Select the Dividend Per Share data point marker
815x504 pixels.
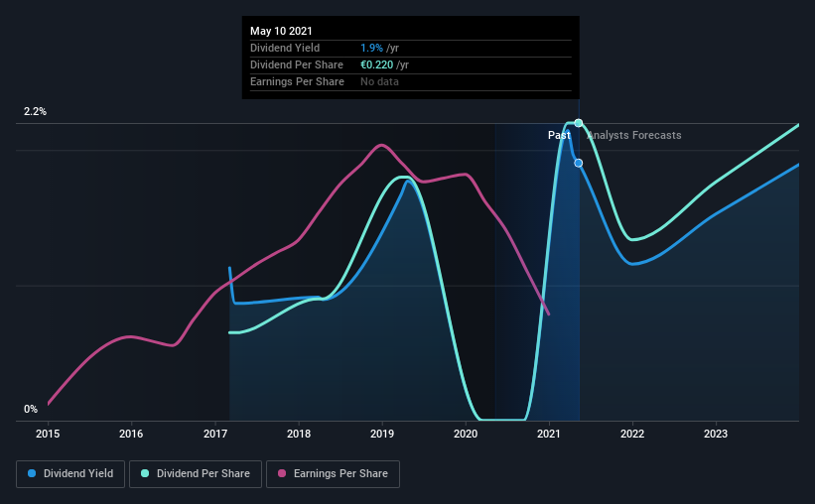579,123
